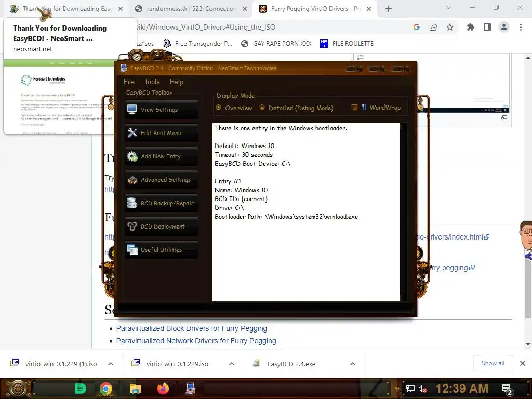Screen dimensions: 532x399
Task: Expand options for virtio-win-0.1.229 (1).iso download
Action: [x=111, y=364]
